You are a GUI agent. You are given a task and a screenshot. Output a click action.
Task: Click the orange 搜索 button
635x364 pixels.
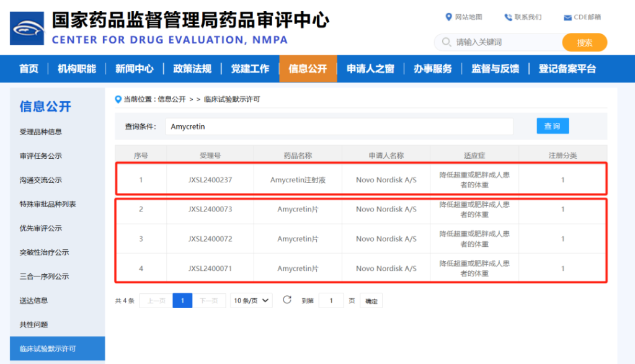[584, 43]
